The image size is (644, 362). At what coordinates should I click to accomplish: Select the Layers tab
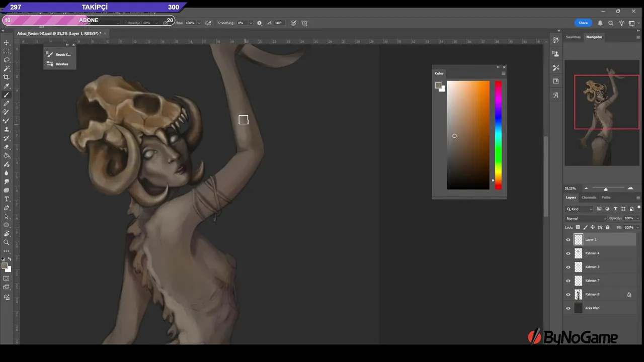[571, 198]
